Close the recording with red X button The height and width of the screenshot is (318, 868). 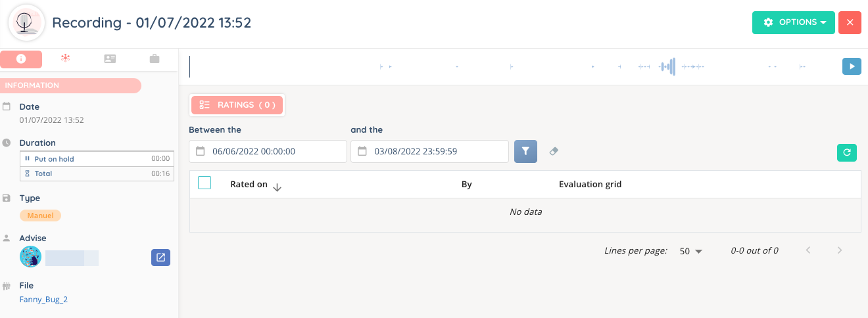coord(850,22)
